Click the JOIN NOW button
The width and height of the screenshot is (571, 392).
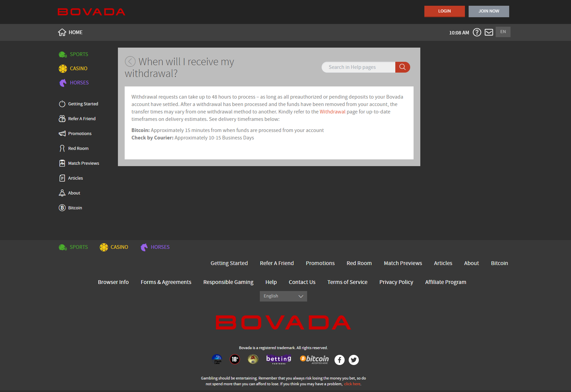489,11
